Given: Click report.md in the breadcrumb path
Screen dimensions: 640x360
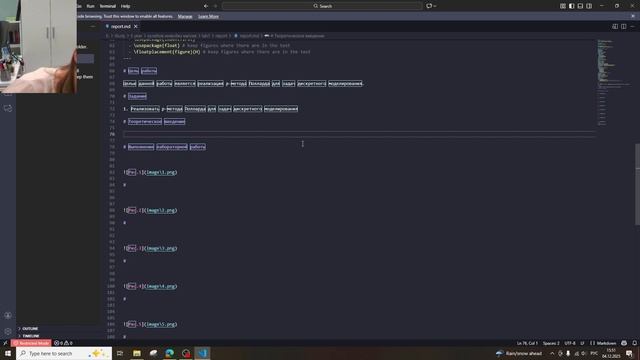Looking at the screenshot, I should coord(248,36).
